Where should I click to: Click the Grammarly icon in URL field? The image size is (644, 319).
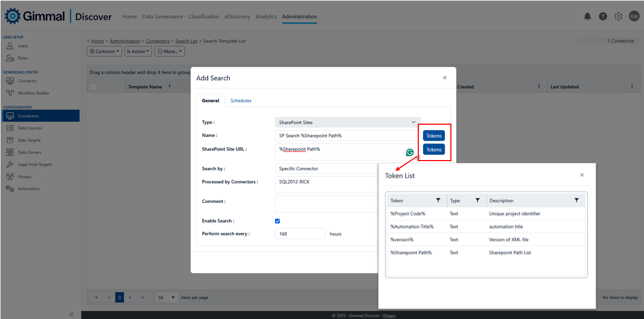[x=410, y=153]
